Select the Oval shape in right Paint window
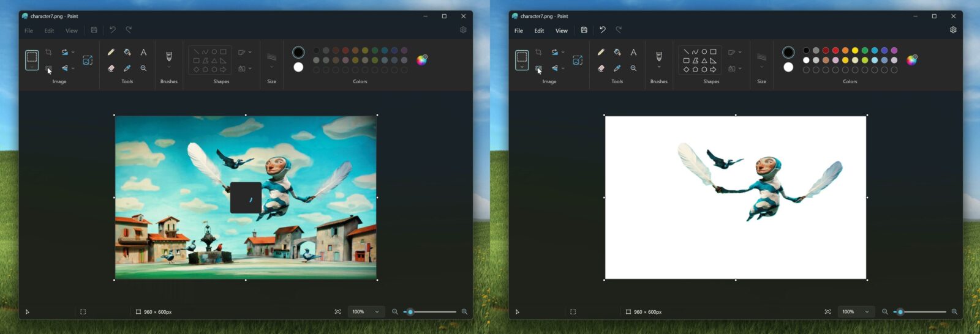The height and width of the screenshot is (334, 980). 704,52
